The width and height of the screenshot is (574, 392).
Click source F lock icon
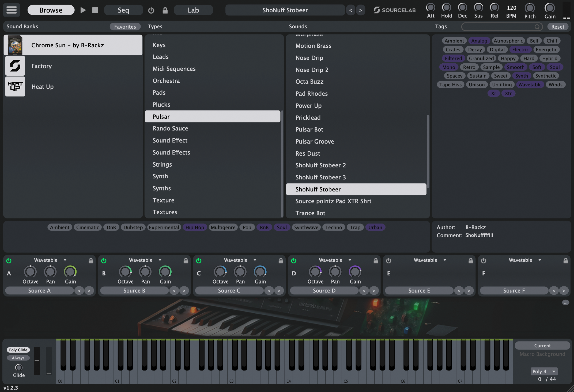pyautogui.click(x=566, y=260)
